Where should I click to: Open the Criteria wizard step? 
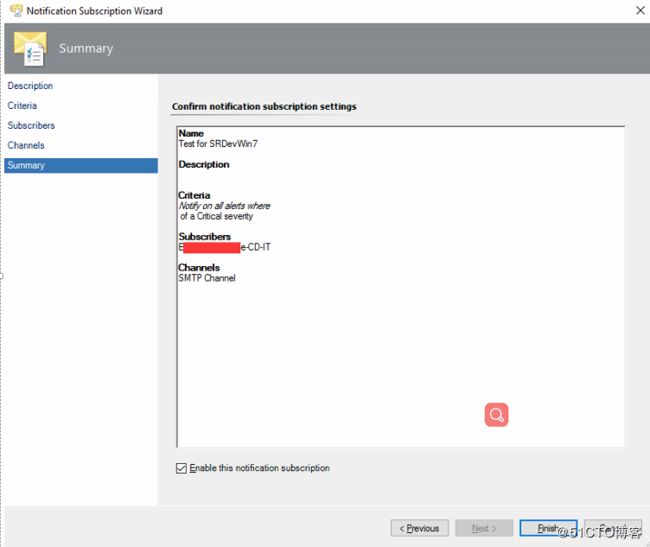(22, 106)
